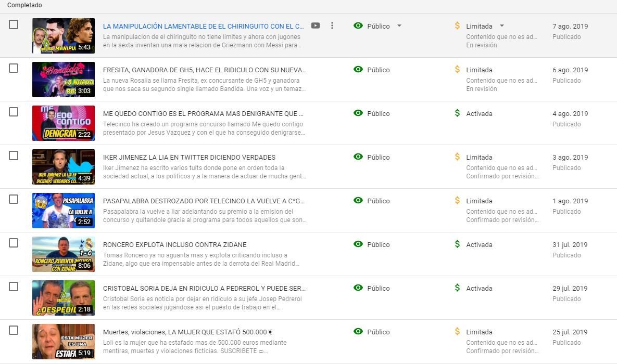Click green dollar icon for Me Quedo Contigo
This screenshot has width=617, height=364.
pos(457,113)
